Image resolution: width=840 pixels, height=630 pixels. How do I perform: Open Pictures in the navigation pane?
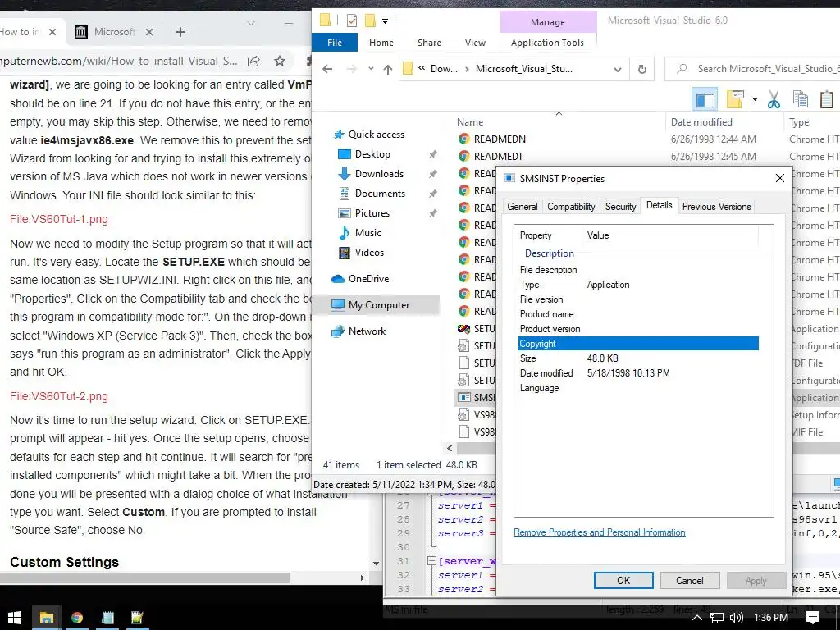point(372,213)
